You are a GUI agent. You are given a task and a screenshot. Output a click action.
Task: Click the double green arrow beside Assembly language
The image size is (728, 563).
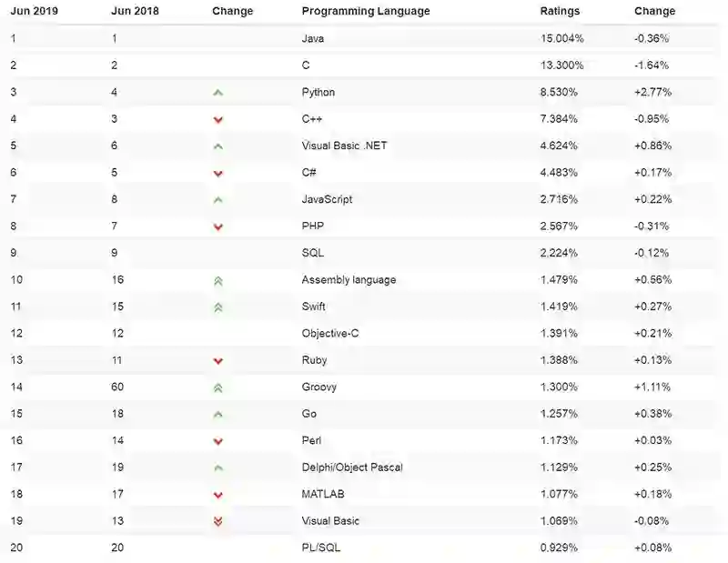[x=218, y=281]
